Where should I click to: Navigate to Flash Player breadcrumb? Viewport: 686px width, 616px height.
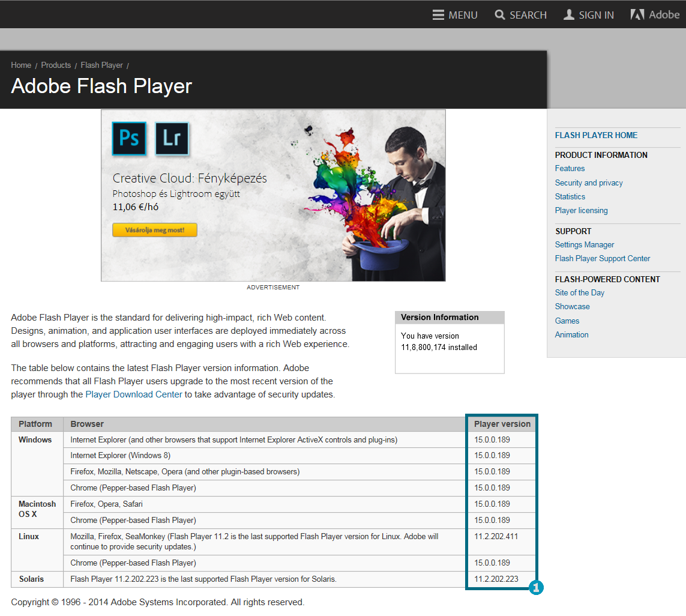[x=101, y=65]
